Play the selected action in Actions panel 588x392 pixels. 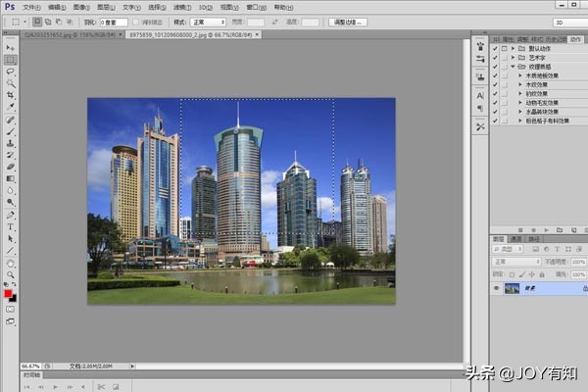[547, 230]
